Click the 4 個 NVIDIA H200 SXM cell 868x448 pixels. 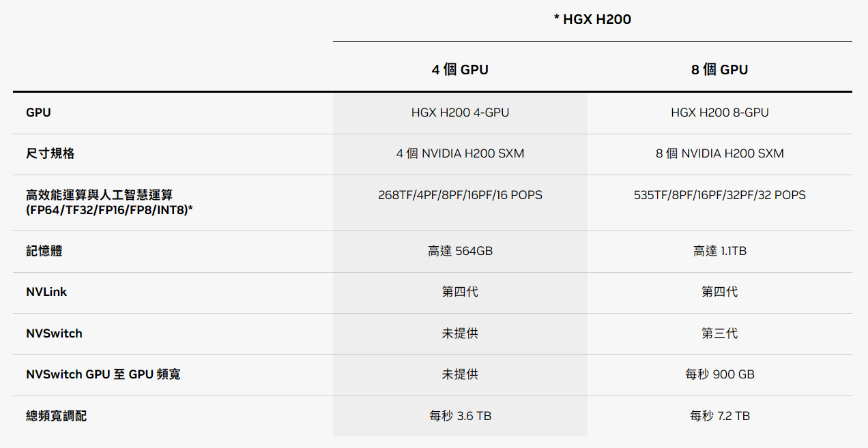click(460, 153)
